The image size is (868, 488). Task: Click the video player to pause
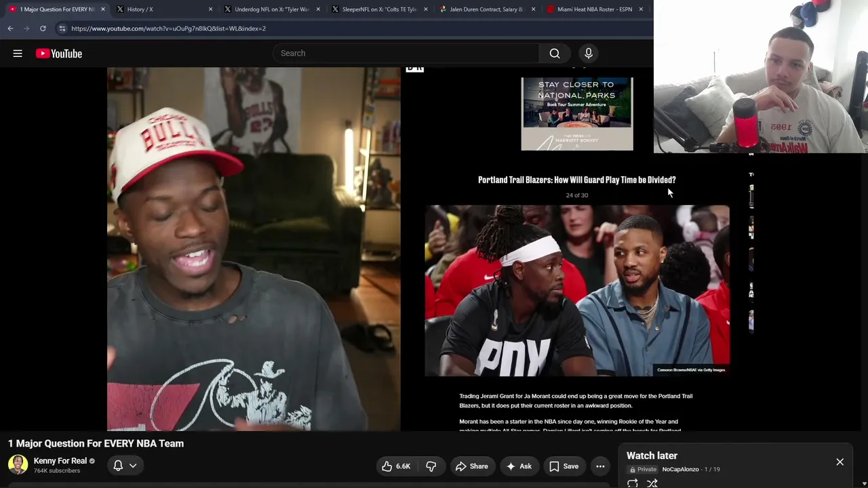coord(429,249)
